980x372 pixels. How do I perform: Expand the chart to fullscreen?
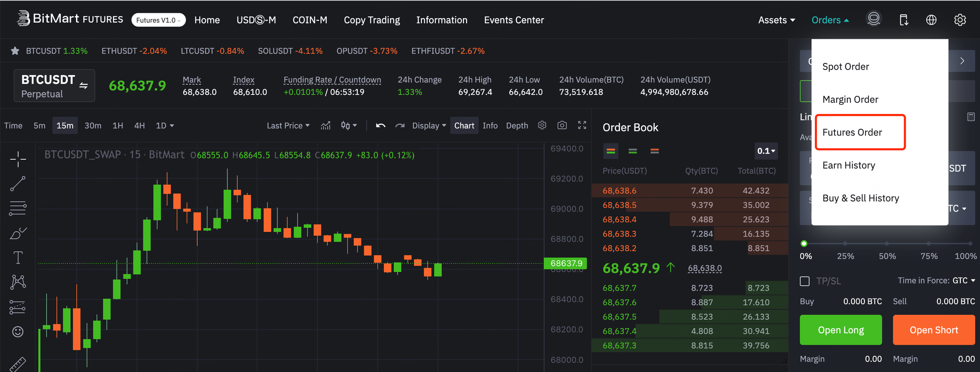coord(582,125)
